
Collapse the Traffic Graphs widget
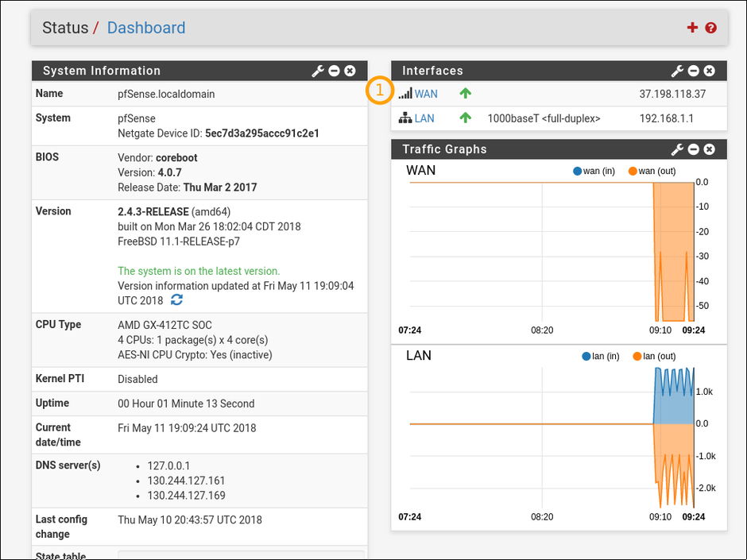693,149
